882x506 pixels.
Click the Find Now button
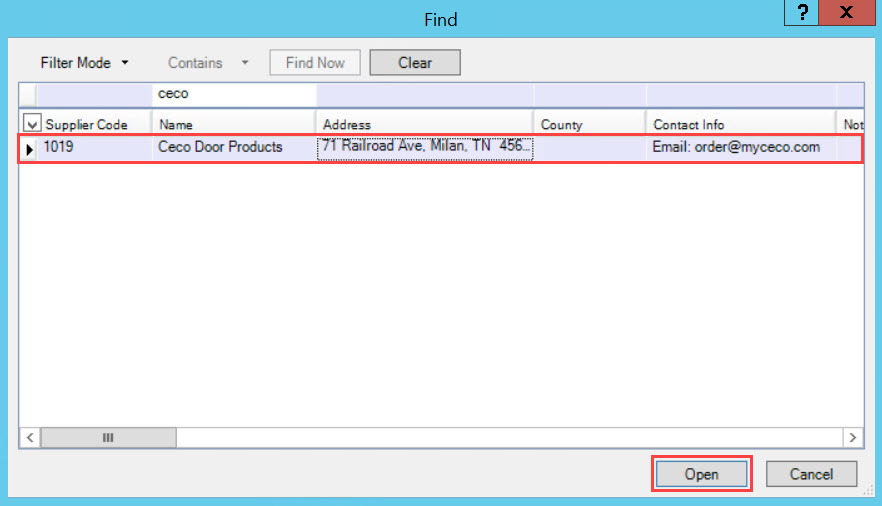coord(315,62)
